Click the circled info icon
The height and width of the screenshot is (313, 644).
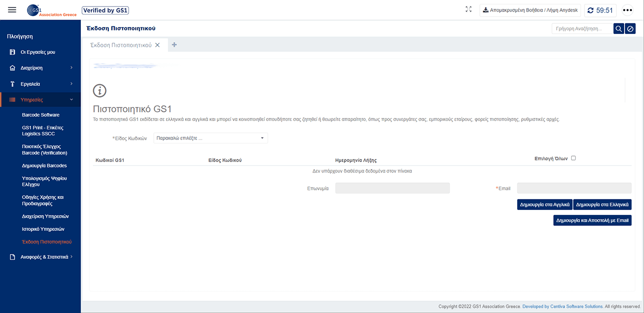tap(100, 90)
